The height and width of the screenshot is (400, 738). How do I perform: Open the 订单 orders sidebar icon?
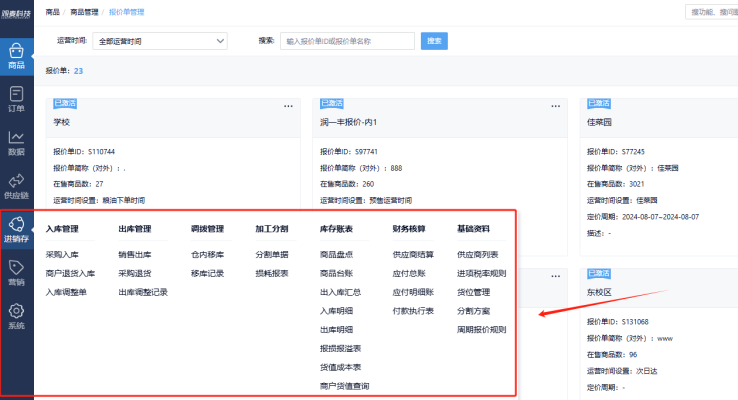tap(16, 100)
